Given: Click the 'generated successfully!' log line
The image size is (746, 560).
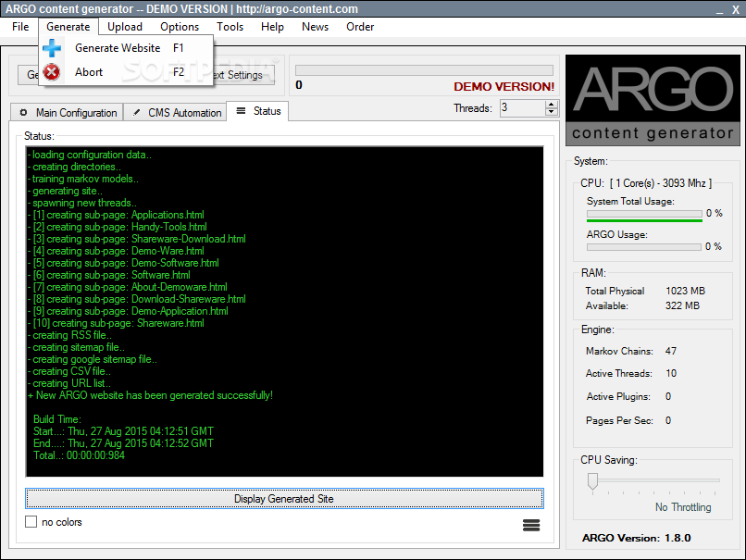Looking at the screenshot, I should pyautogui.click(x=150, y=395).
